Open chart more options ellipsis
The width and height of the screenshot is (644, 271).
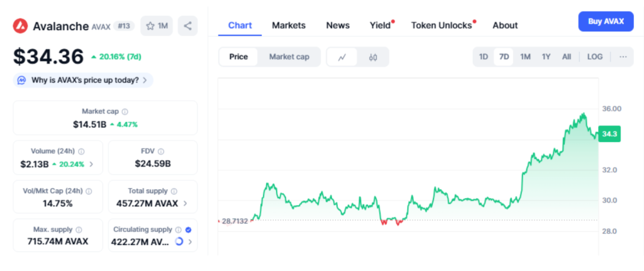coord(623,57)
